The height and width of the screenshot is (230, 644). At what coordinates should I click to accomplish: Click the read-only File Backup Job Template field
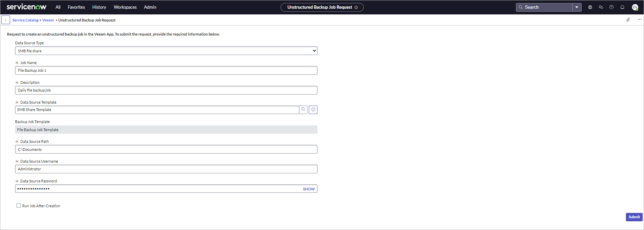point(166,130)
